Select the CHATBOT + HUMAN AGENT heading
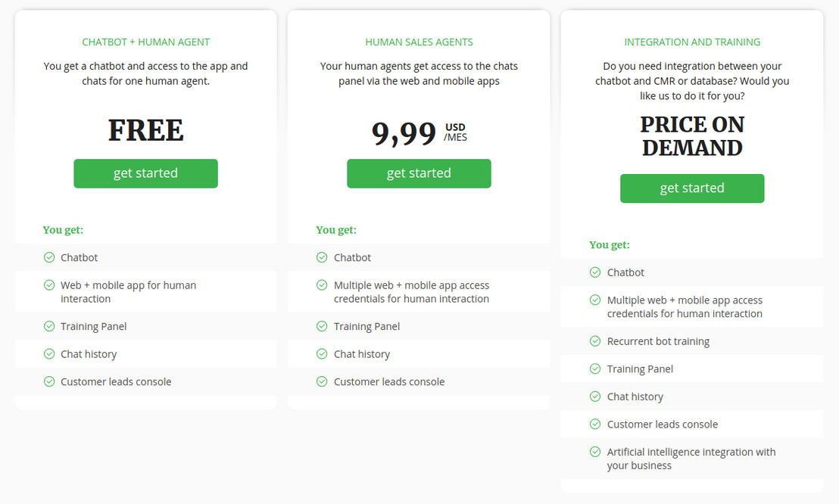This screenshot has width=839, height=504. 145,42
